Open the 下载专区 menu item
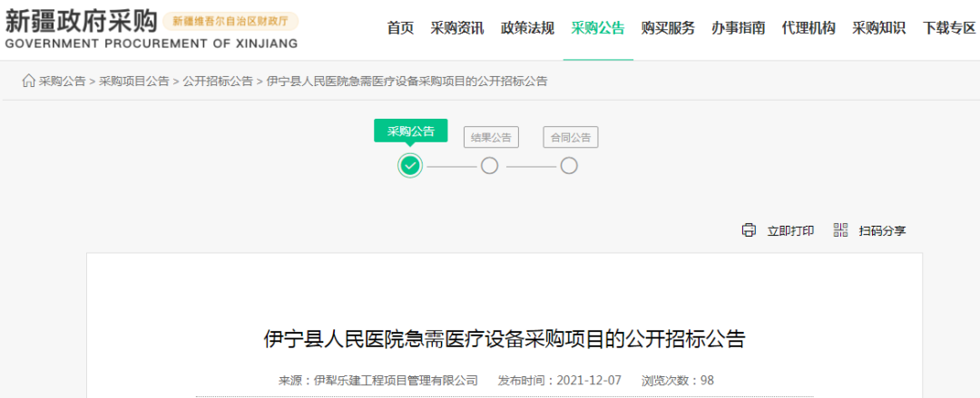 coord(949,28)
